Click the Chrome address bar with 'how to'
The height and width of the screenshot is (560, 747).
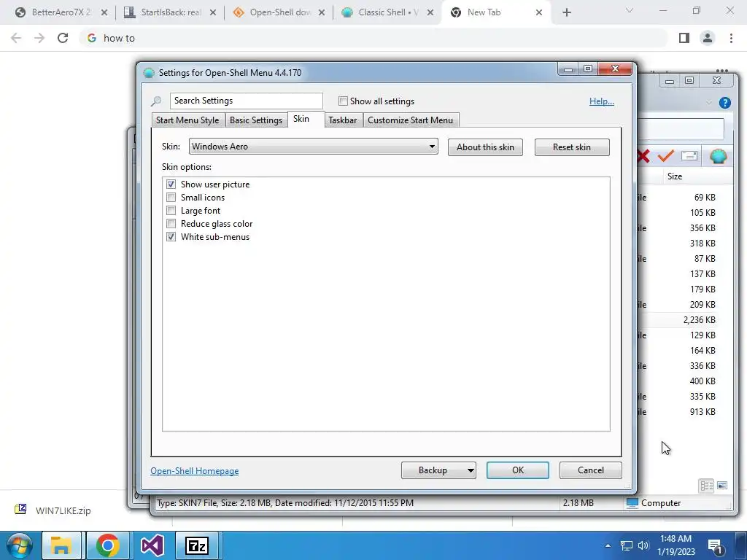tap(374, 38)
